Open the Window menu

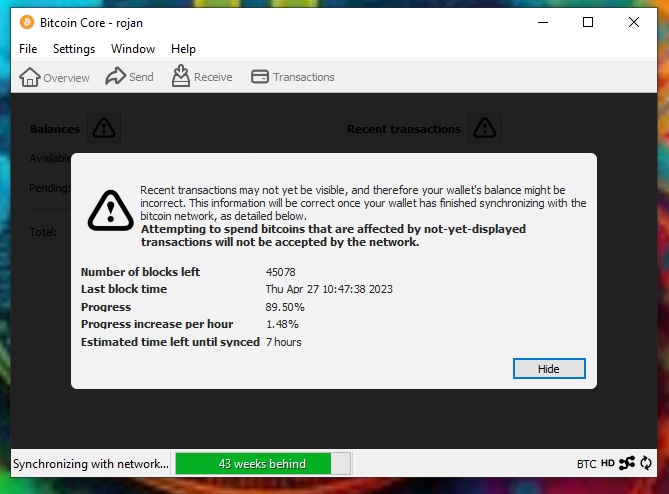(x=133, y=49)
